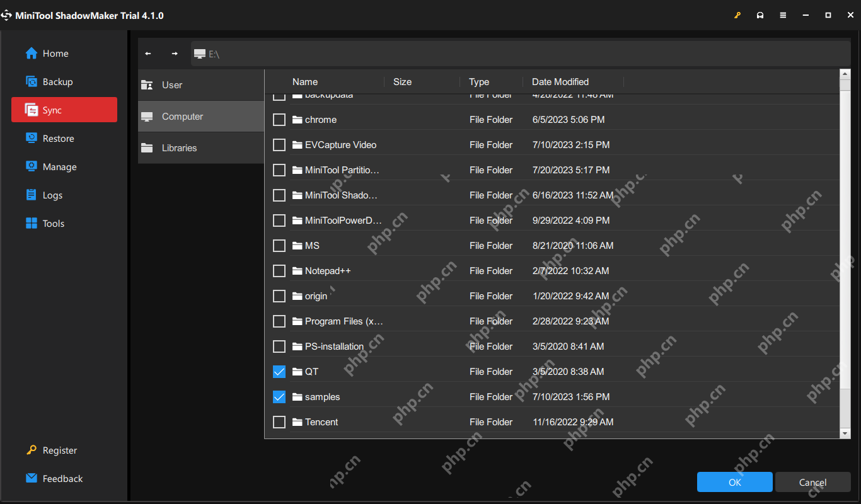The image size is (861, 504).
Task: Check the EVCapture Video checkbox
Action: pyautogui.click(x=279, y=145)
